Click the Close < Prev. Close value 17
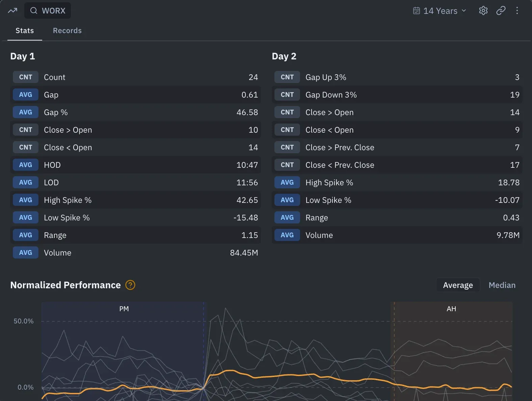532x401 pixels. point(515,165)
